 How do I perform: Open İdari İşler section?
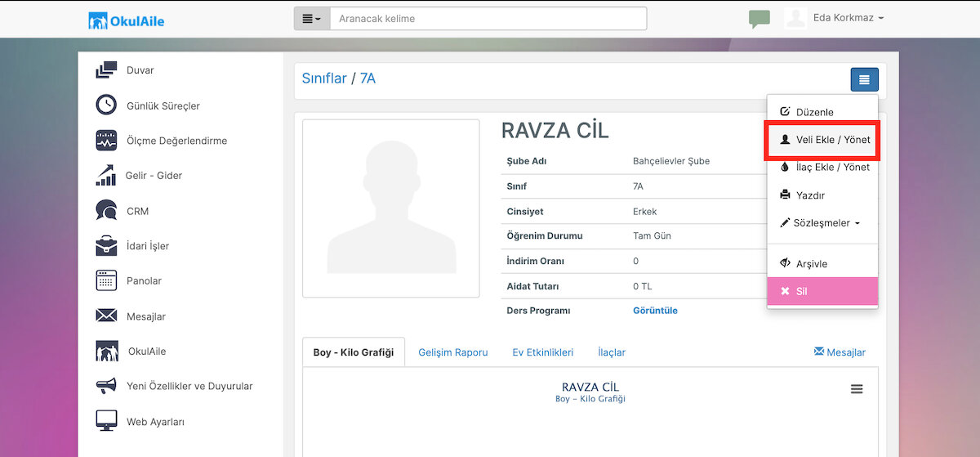click(148, 245)
